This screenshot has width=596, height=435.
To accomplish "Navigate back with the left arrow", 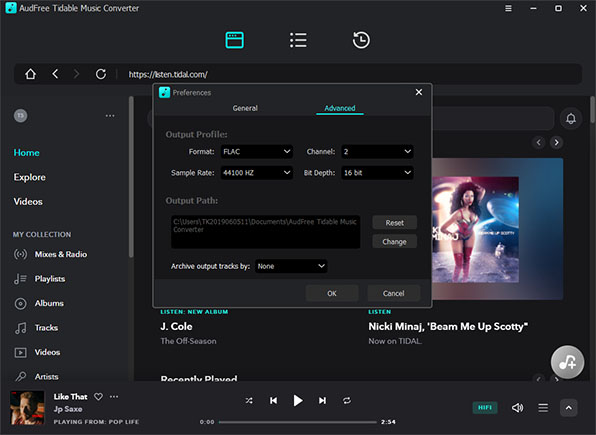I will (x=55, y=74).
